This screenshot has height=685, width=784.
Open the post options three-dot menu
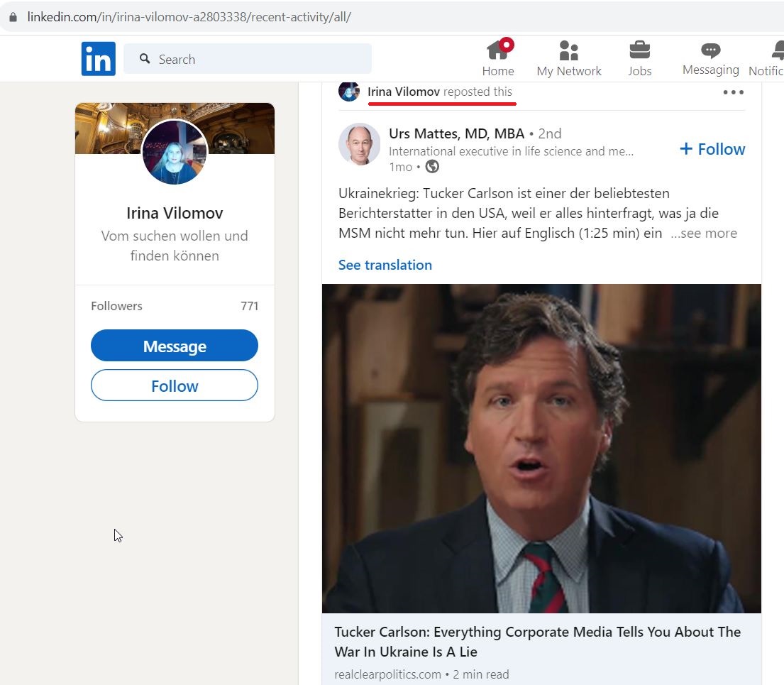(x=734, y=92)
